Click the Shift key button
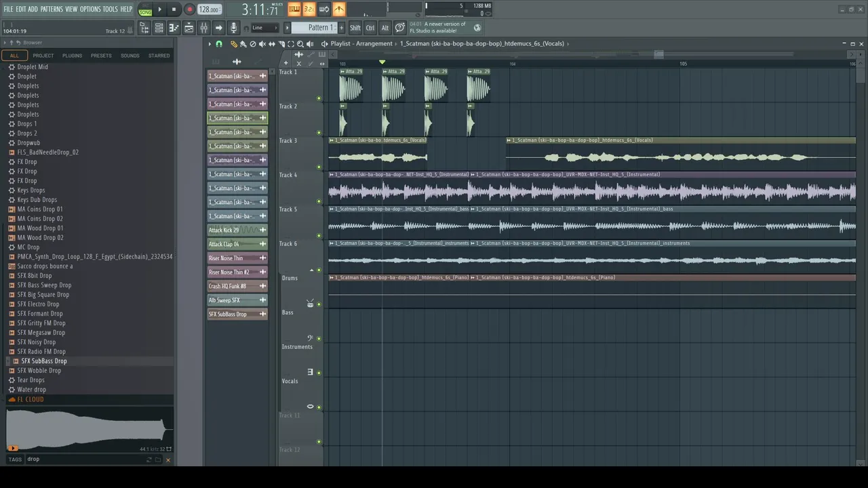Image resolution: width=868 pixels, height=488 pixels. pyautogui.click(x=355, y=28)
